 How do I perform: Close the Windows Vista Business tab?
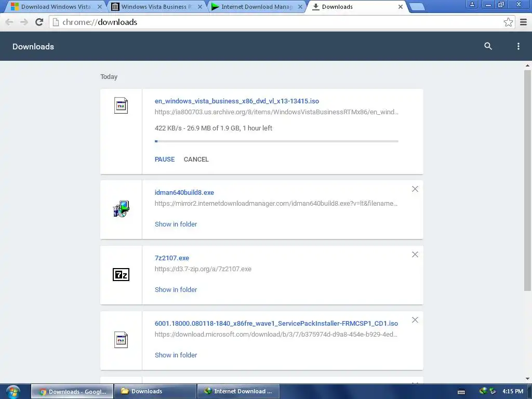tap(200, 7)
